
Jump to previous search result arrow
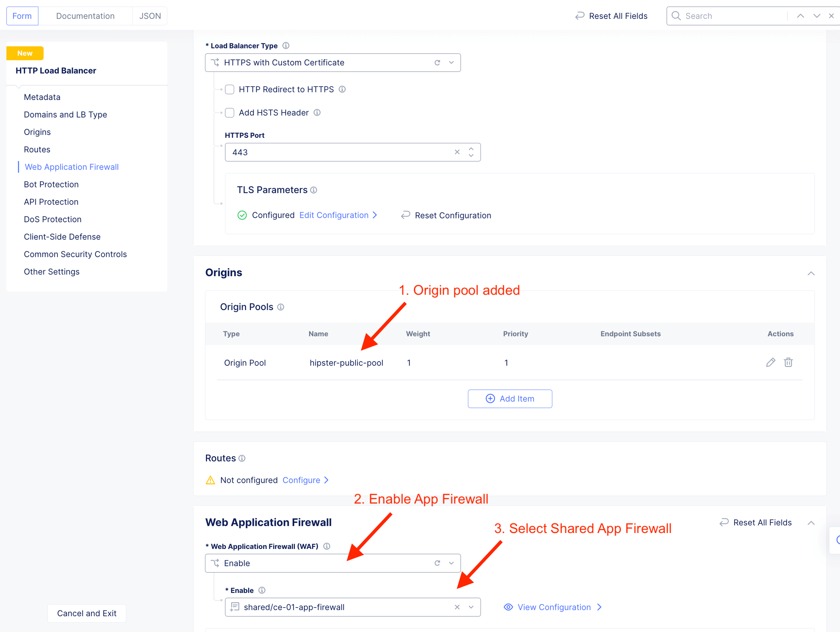800,16
